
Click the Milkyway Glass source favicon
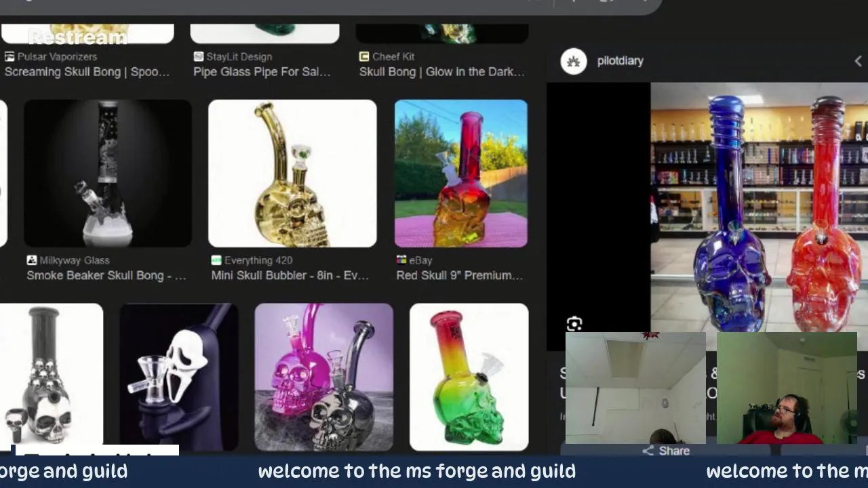32,260
